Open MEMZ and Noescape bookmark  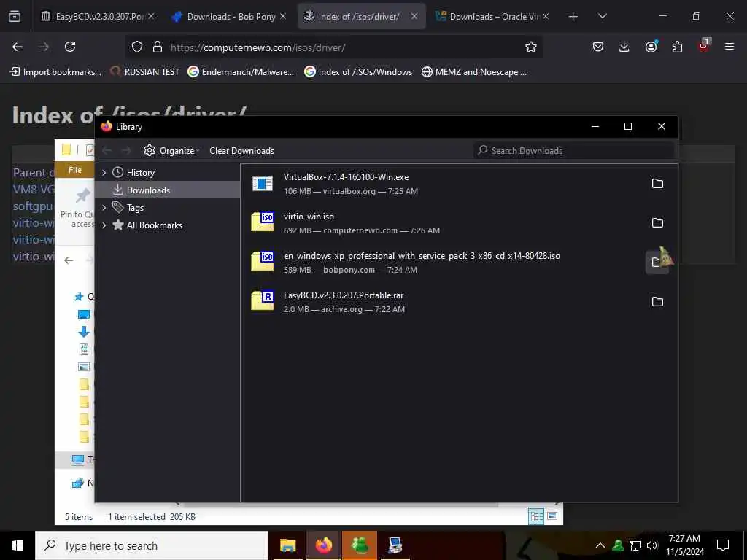[474, 72]
